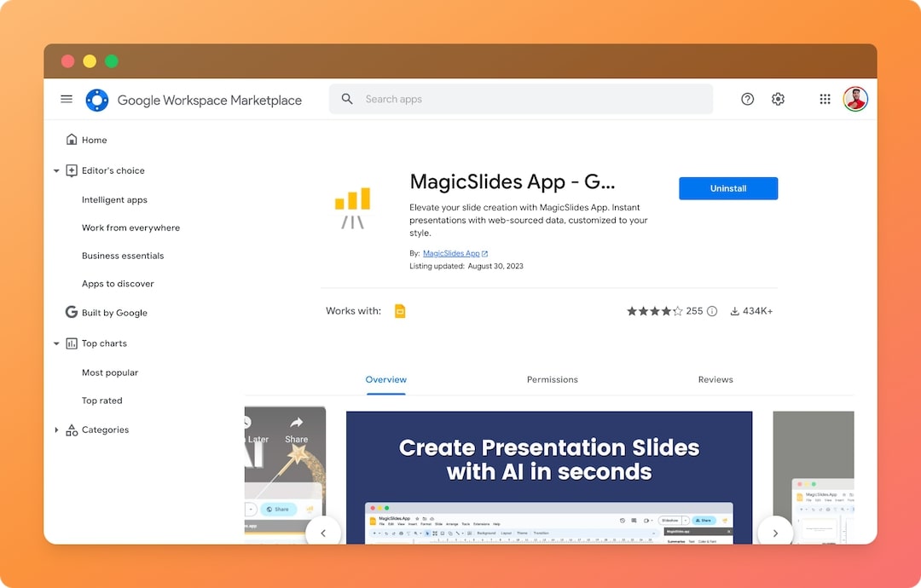Click the rating info icon beside 255
The height and width of the screenshot is (588, 921).
[712, 311]
